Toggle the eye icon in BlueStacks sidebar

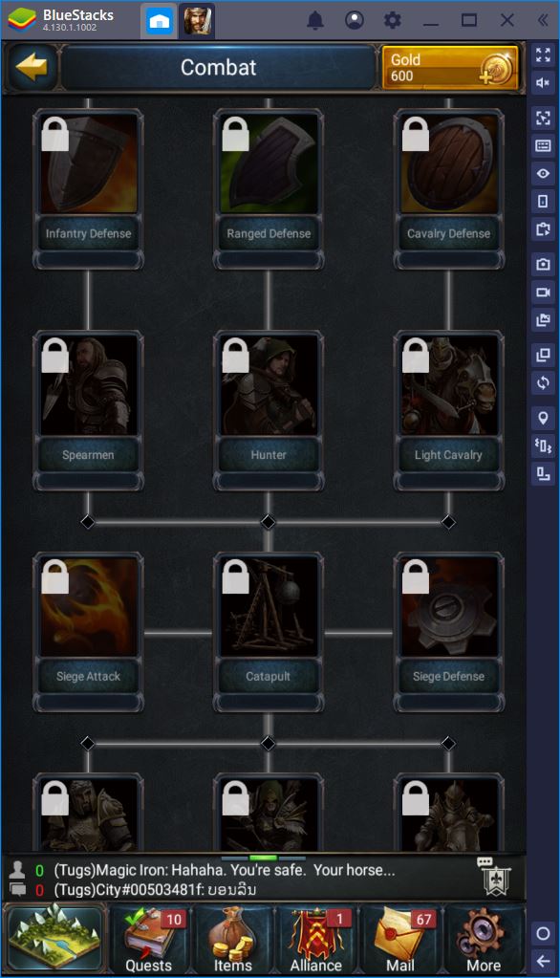coord(543,173)
